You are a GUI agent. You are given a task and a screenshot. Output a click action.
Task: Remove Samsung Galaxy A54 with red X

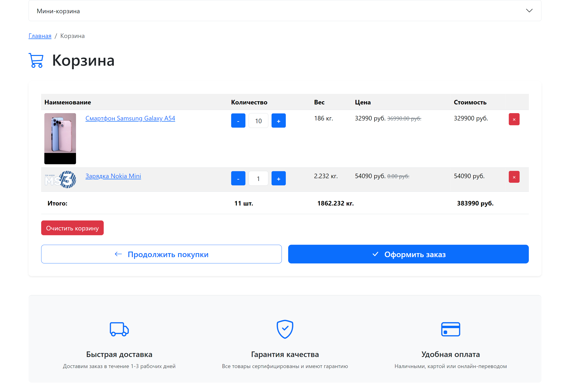(514, 119)
